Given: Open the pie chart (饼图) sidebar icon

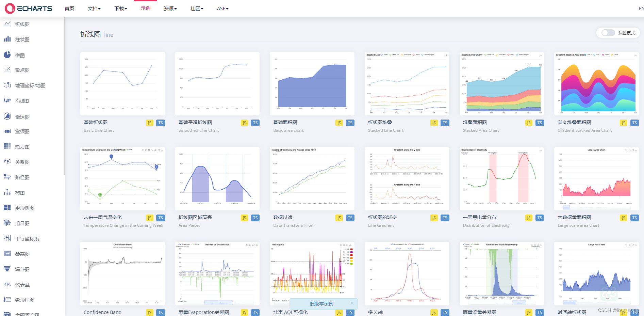Looking at the screenshot, I should (7, 55).
